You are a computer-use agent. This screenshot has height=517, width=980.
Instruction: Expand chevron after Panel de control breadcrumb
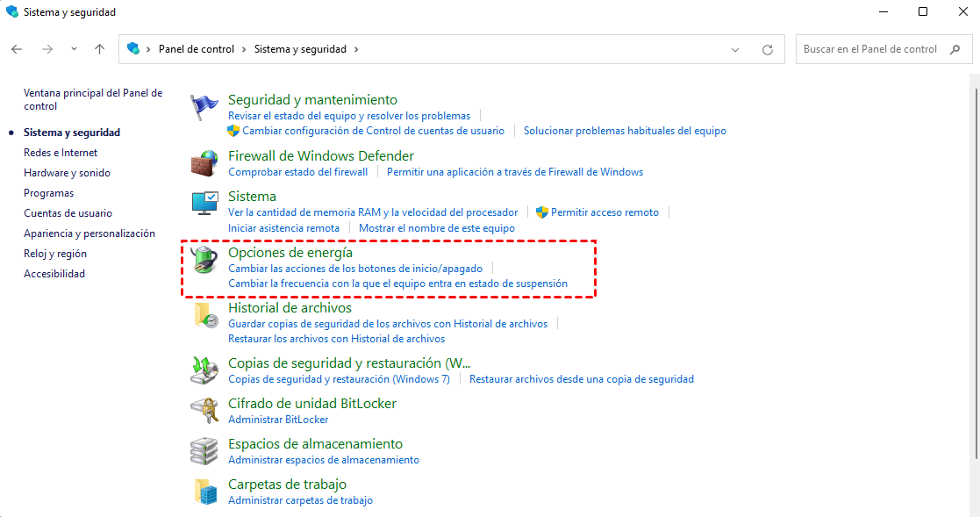245,50
